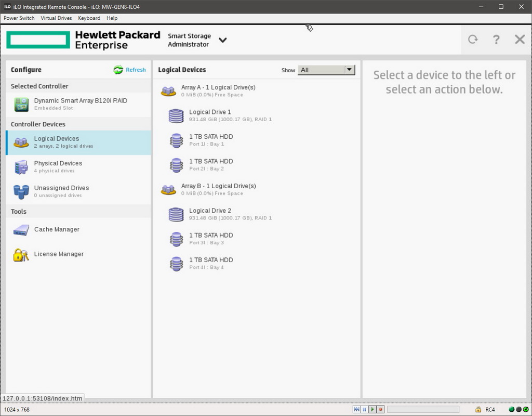Click the playback progress bar in status bar
This screenshot has width=532, height=416.
click(423, 409)
